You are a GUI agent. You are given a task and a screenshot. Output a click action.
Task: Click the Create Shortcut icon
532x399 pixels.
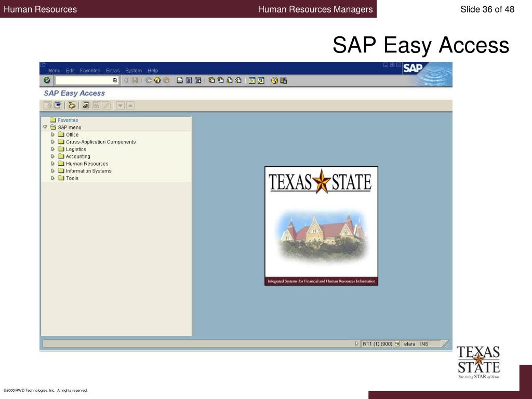(x=261, y=81)
